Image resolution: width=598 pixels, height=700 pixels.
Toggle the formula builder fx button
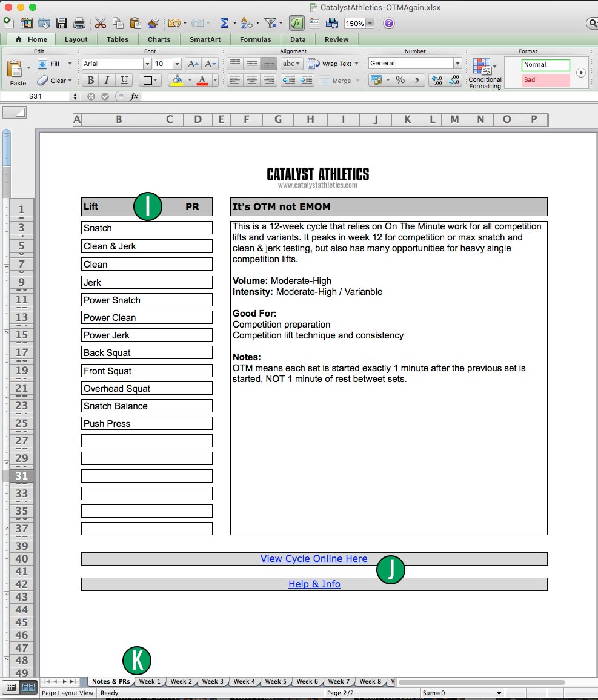(296, 23)
